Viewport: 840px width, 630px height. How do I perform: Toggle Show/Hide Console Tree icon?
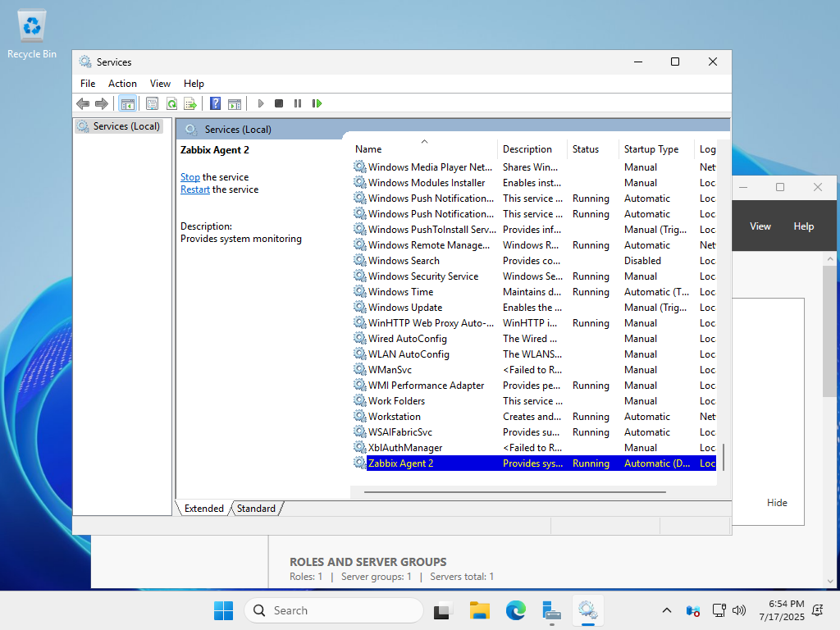click(x=127, y=103)
